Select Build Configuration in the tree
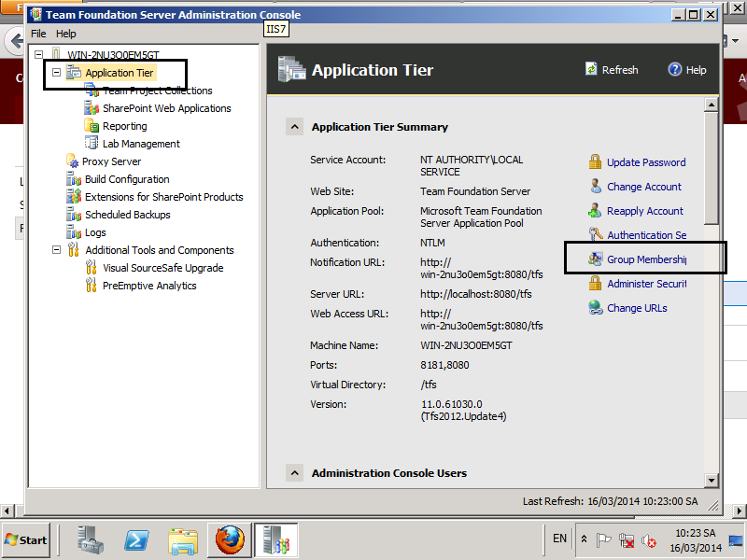Screen dimensions: 747x560 tap(127, 179)
